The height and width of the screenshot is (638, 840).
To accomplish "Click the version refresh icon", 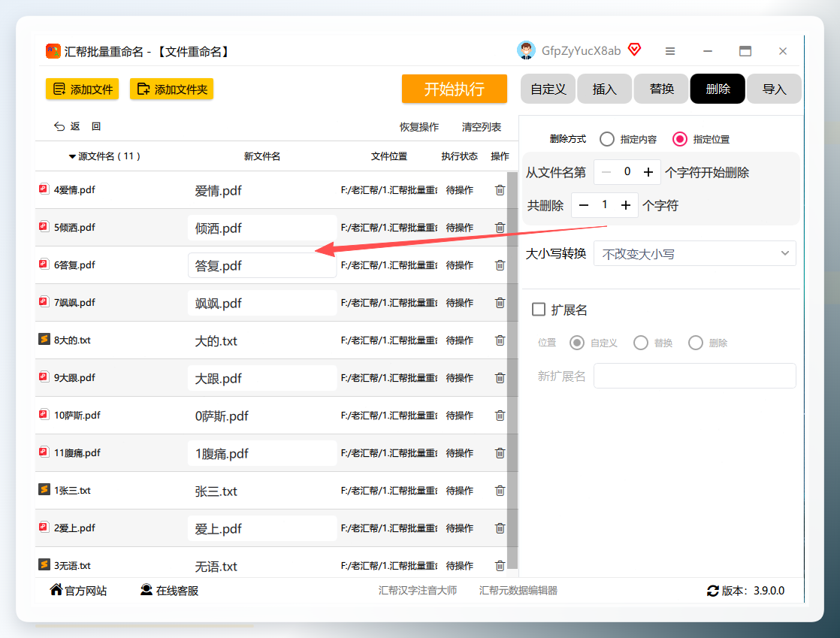I will (712, 591).
